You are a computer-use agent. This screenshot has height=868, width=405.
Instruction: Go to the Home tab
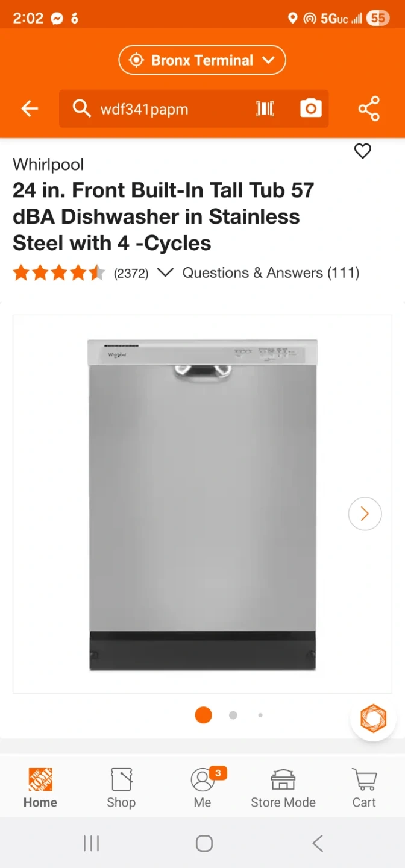(40, 788)
